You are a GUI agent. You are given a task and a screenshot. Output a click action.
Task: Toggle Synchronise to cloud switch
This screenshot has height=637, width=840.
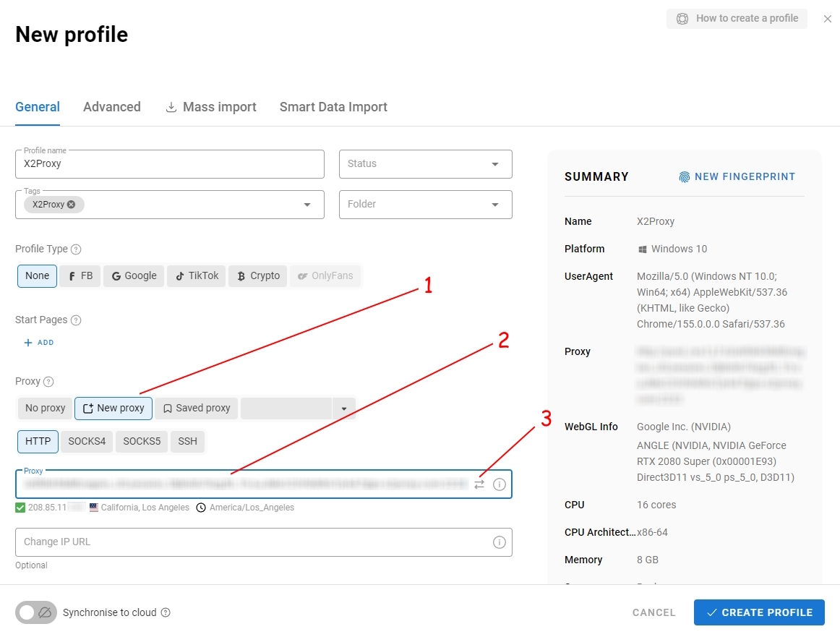point(36,612)
